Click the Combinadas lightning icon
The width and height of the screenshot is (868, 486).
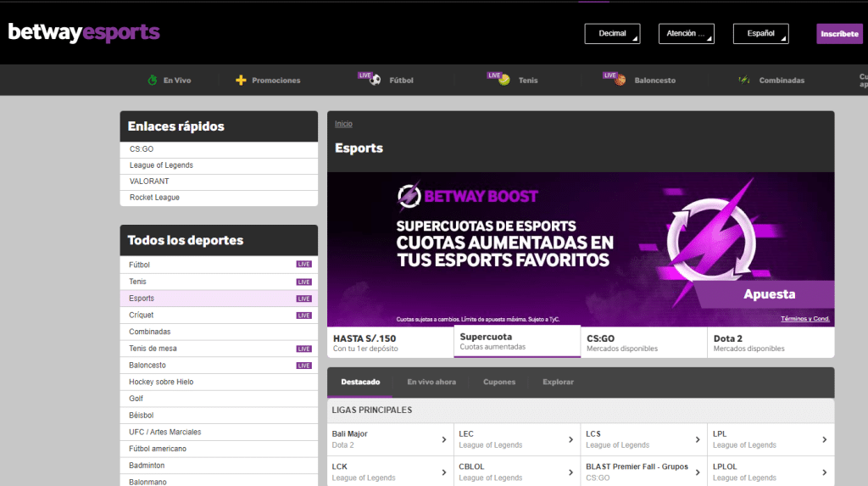click(744, 80)
